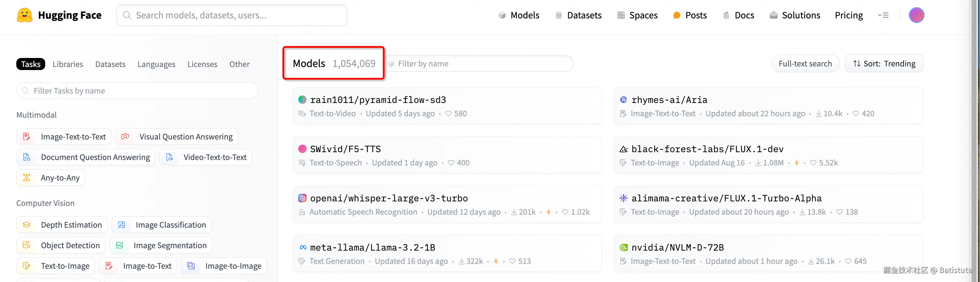Open Solutions in the top navigation
The width and height of the screenshot is (980, 282).
point(795,15)
